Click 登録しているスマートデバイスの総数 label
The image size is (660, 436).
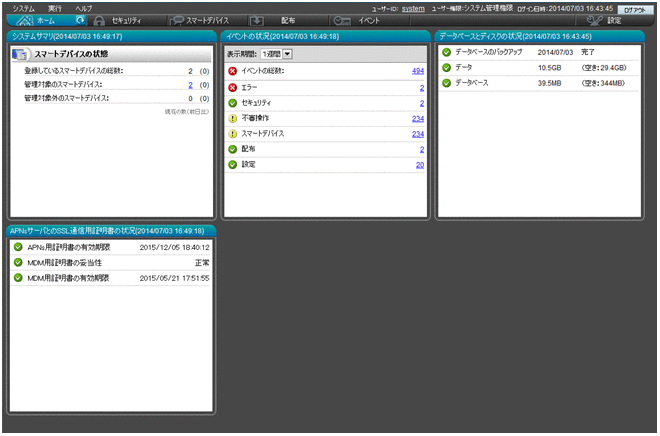tap(74, 71)
